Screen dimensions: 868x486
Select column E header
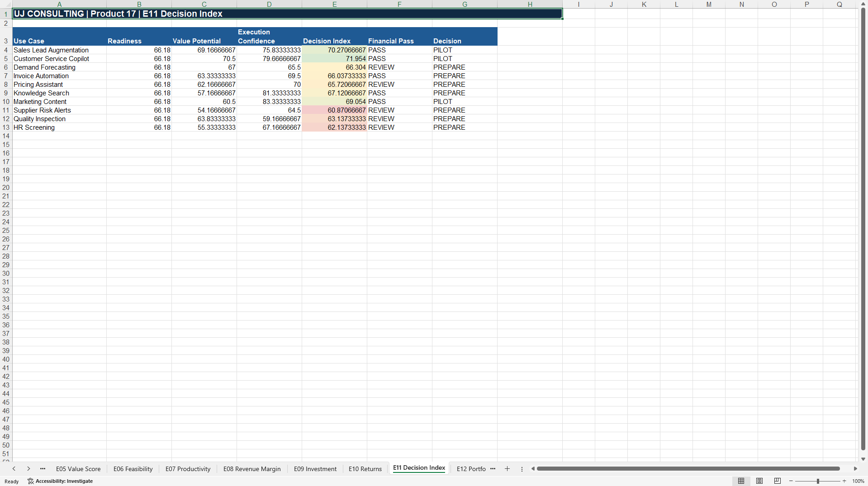334,4
